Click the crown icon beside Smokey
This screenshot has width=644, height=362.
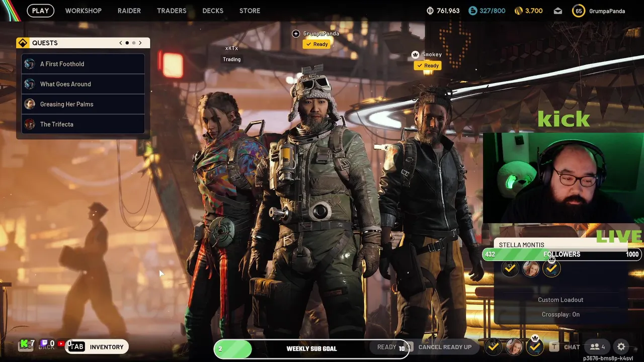[x=415, y=54]
